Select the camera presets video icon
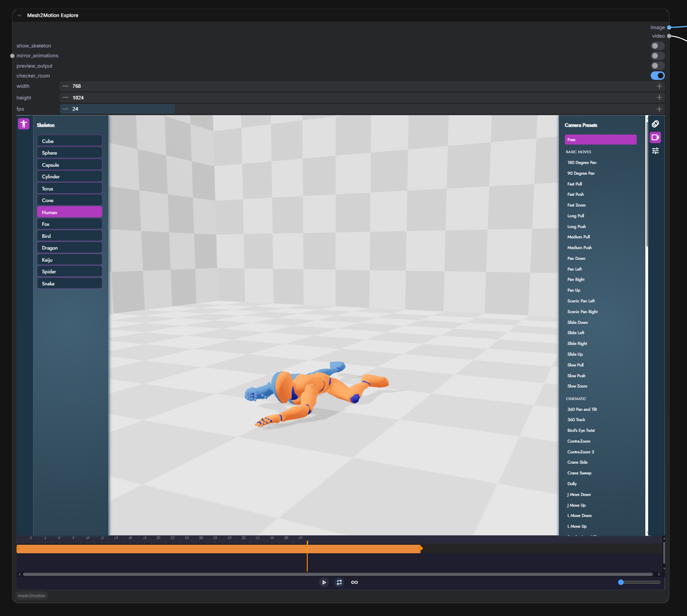The width and height of the screenshot is (687, 616). click(x=655, y=138)
